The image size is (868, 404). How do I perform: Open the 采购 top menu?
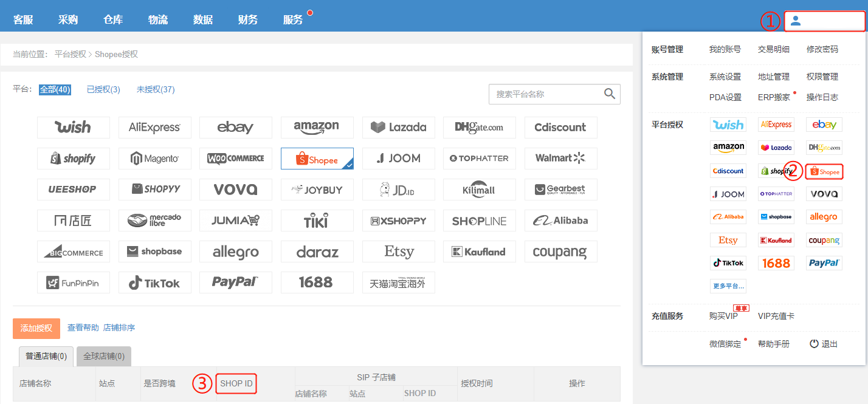point(68,19)
